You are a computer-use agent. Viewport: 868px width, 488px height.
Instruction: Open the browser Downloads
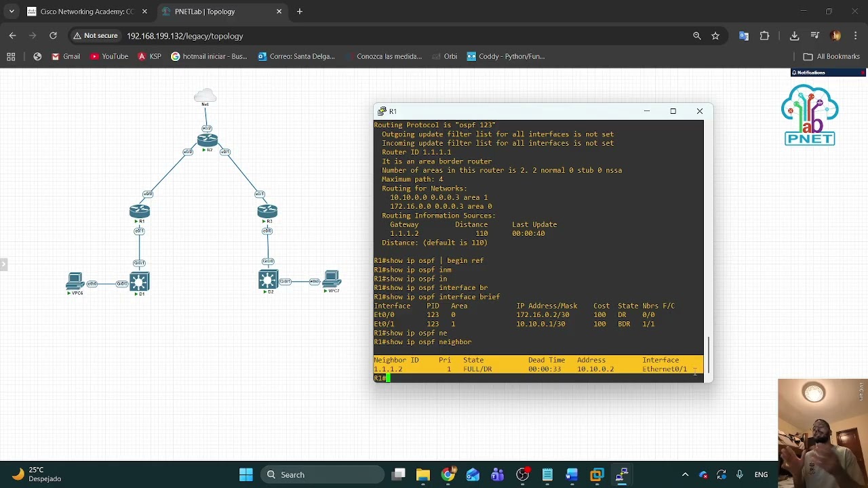pos(794,36)
